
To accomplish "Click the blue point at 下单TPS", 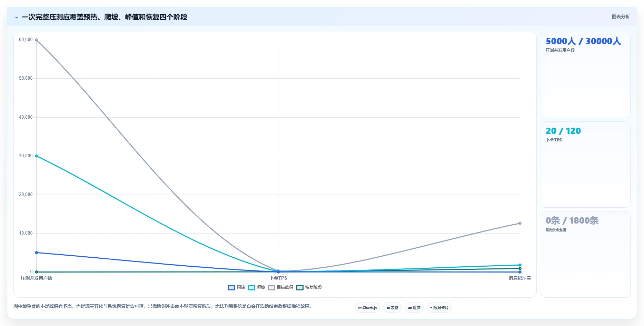I will pyautogui.click(x=278, y=272).
